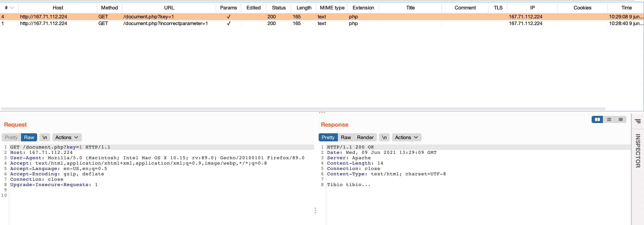Open the response view settings hamburger icon
The width and height of the screenshot is (644, 225).
click(638, 121)
